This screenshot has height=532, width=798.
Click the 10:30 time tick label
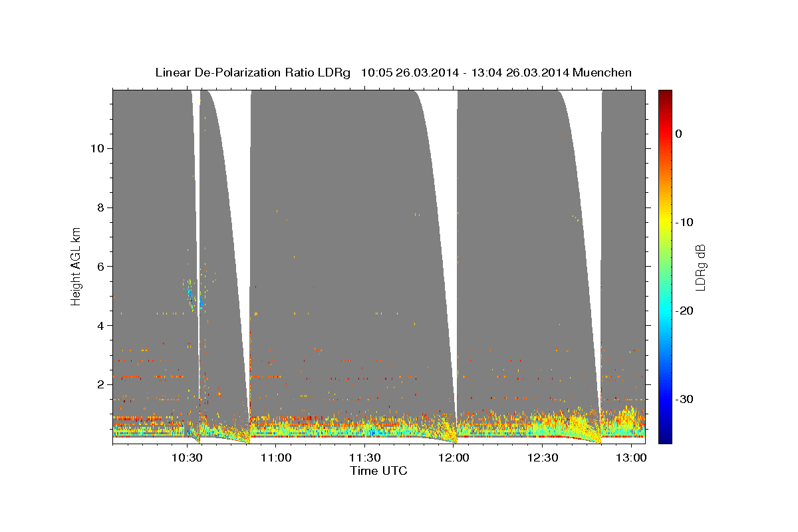click(x=187, y=458)
